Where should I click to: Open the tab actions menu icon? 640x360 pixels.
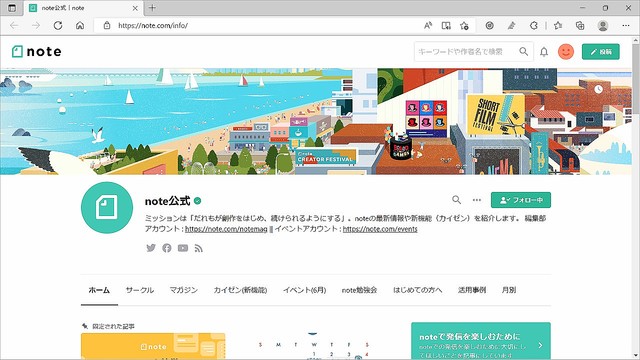[x=12, y=8]
